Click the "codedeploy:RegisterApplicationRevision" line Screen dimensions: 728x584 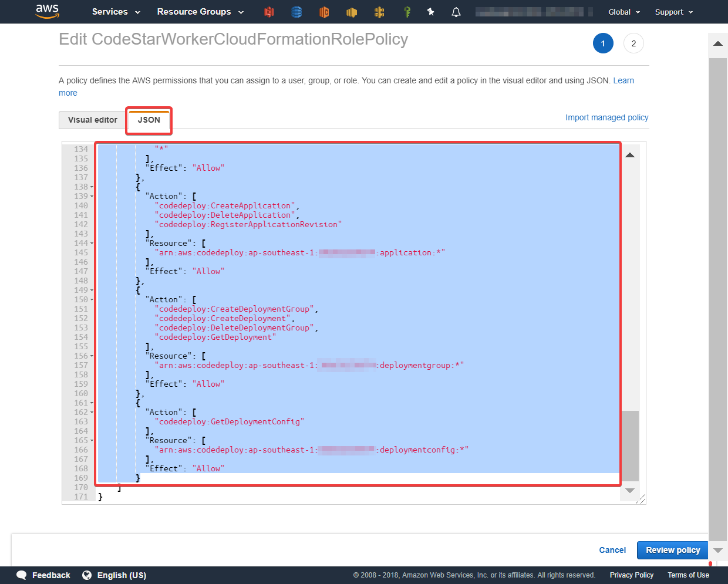(248, 225)
